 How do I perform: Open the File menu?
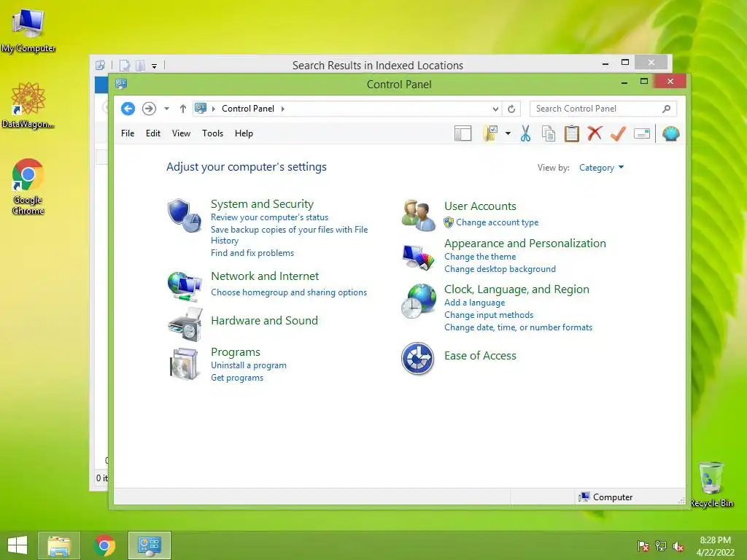[x=128, y=133]
